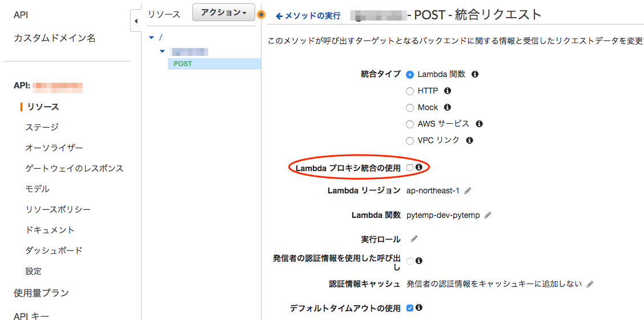Click 発信者の認証情報をキャッシュキーに追加しない value
This screenshot has height=320, width=644.
[494, 284]
